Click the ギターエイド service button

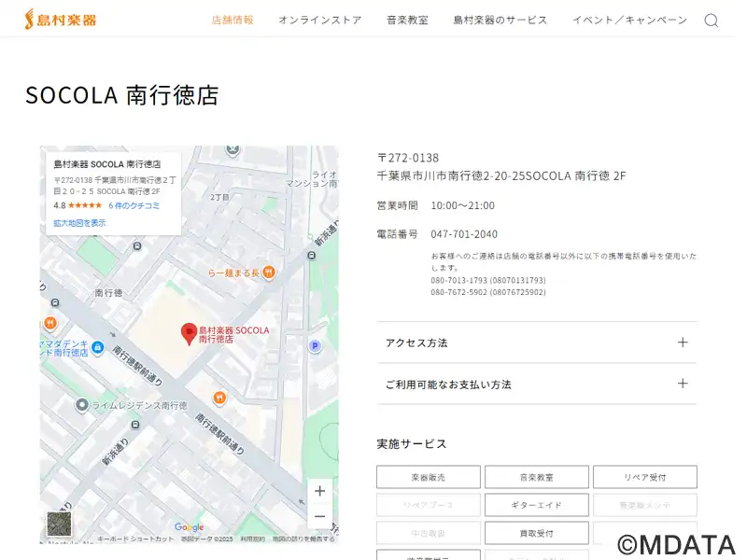[x=536, y=505]
